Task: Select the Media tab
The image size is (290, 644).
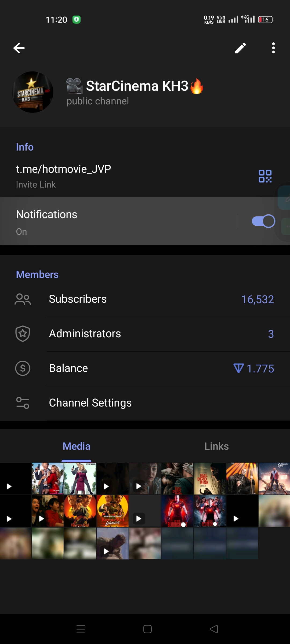Action: coord(77,446)
